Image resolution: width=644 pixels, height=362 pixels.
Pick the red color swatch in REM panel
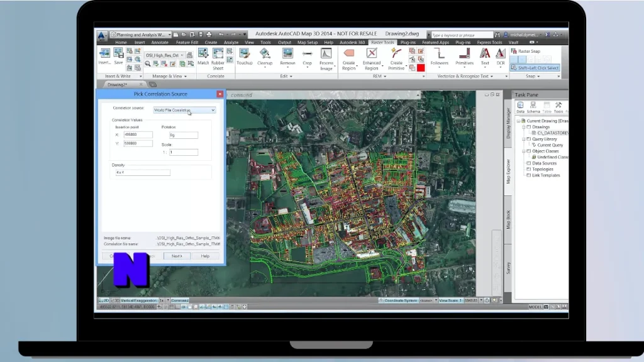click(x=421, y=68)
